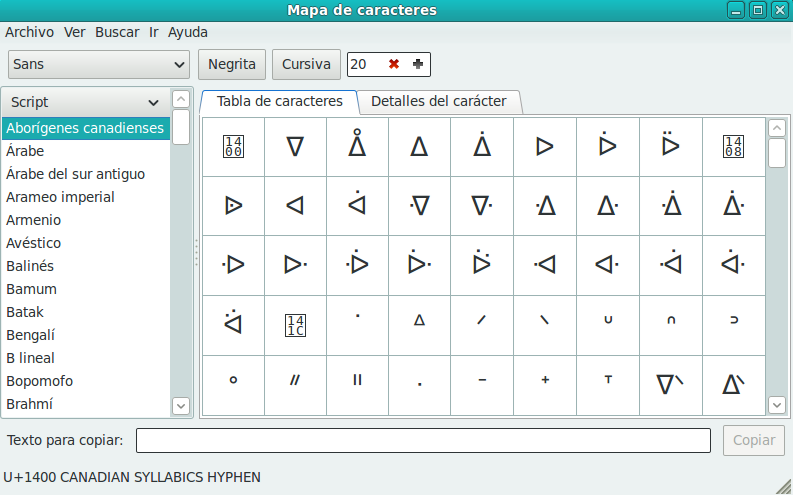The image size is (793, 495).
Task: Select the small circle character in last row
Action: pyautogui.click(x=233, y=385)
